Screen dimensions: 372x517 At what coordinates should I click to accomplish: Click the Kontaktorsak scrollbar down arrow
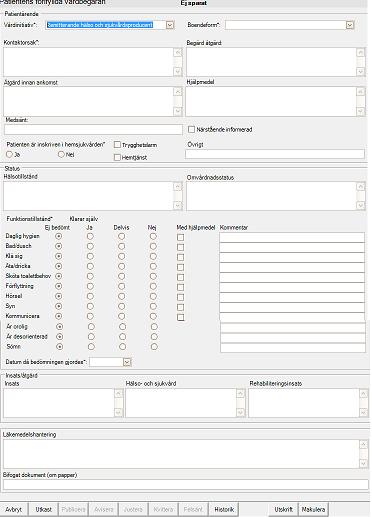[x=178, y=72]
